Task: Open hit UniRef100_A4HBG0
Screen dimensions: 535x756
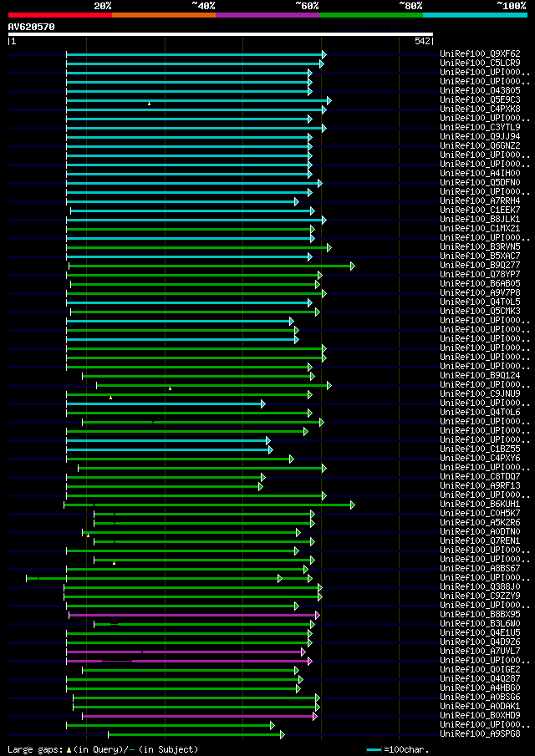Action: (x=480, y=688)
